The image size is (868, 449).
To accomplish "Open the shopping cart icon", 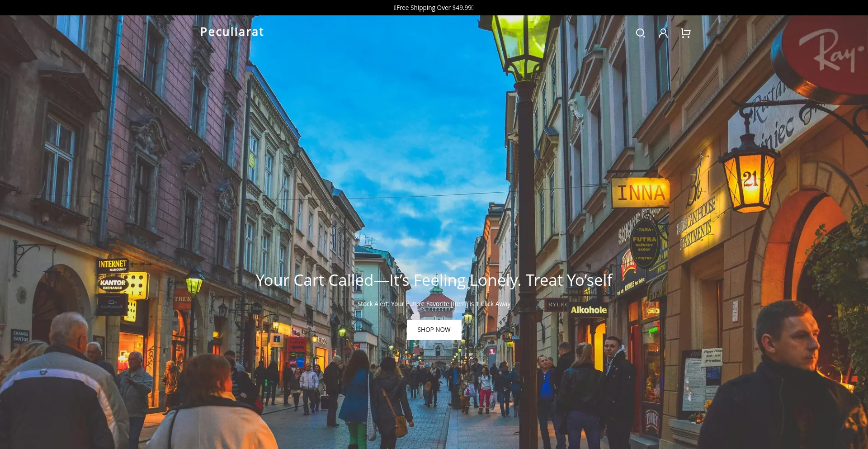I will click(685, 33).
